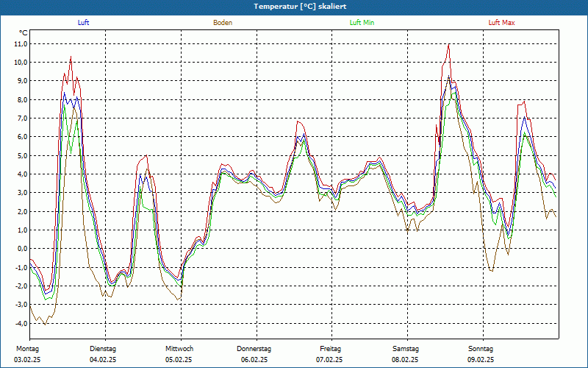Click the '10,0' y-axis value
Viewport: 588px width, 368px height.
[x=21, y=63]
